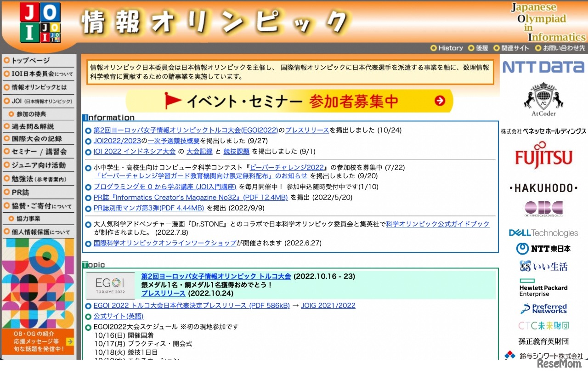Open the 科学オリンピック公式ガイドブック link
Viewport: 588px width, 374px height.
click(438, 224)
